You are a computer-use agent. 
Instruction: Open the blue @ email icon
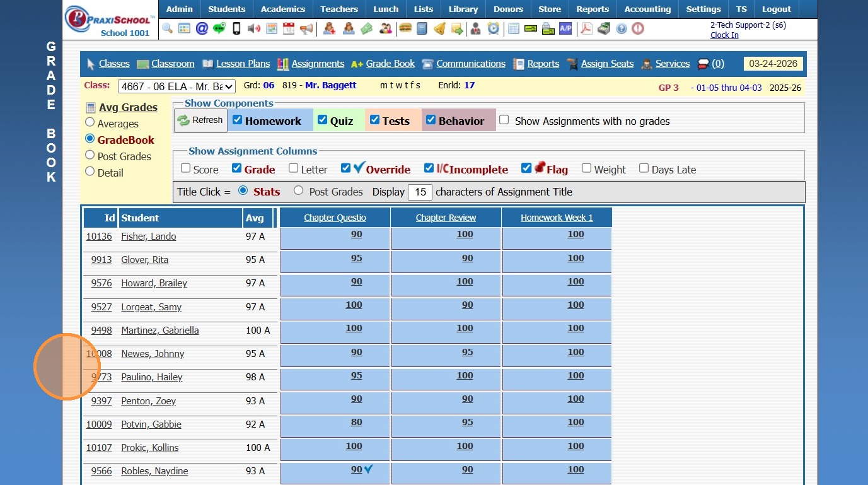click(202, 28)
